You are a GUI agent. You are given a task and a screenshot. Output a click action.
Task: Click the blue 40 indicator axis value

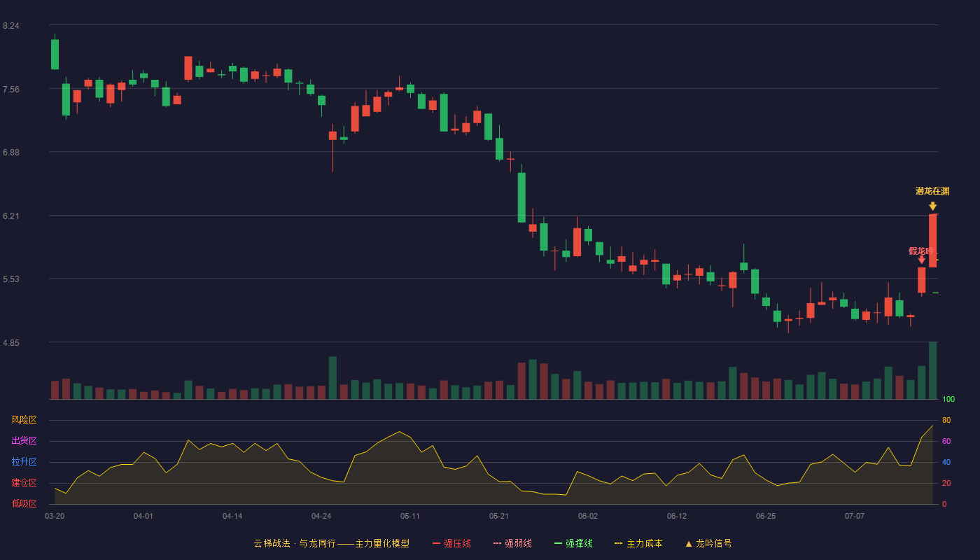tap(946, 462)
